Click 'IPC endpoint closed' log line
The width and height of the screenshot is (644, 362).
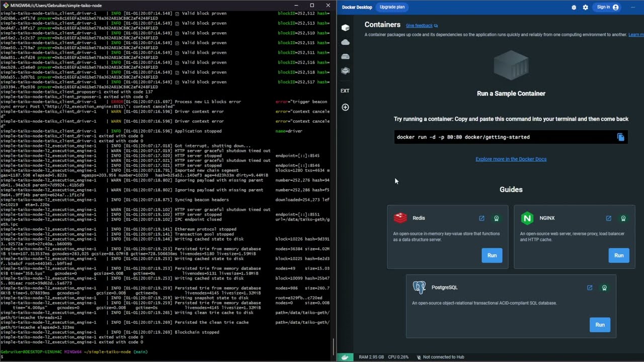pyautogui.click(x=198, y=219)
